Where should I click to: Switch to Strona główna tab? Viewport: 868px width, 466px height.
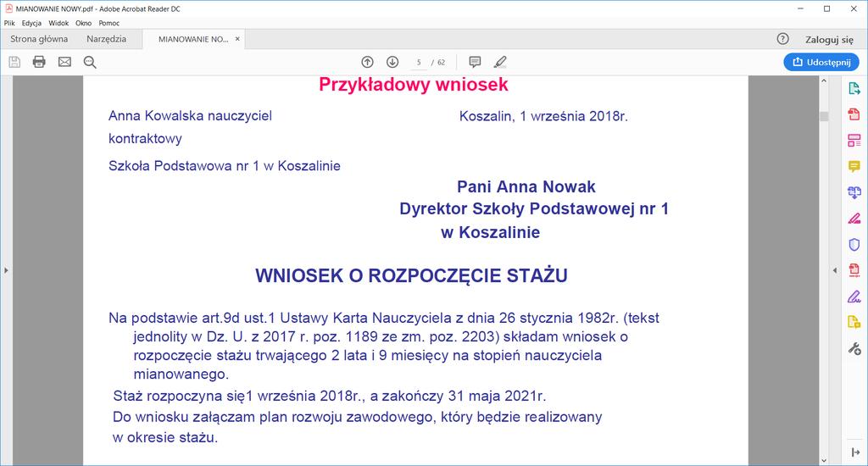[39, 39]
